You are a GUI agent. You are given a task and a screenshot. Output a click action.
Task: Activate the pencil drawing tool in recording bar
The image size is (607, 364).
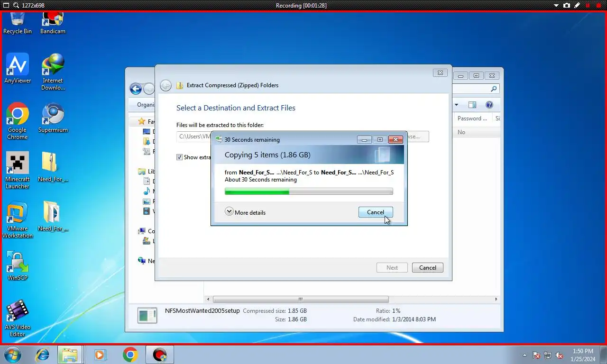(x=577, y=5)
